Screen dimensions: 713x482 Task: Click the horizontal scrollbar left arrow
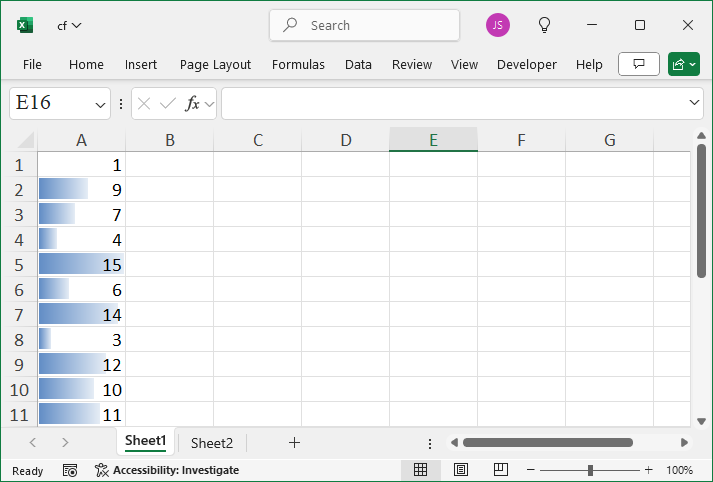pos(454,442)
